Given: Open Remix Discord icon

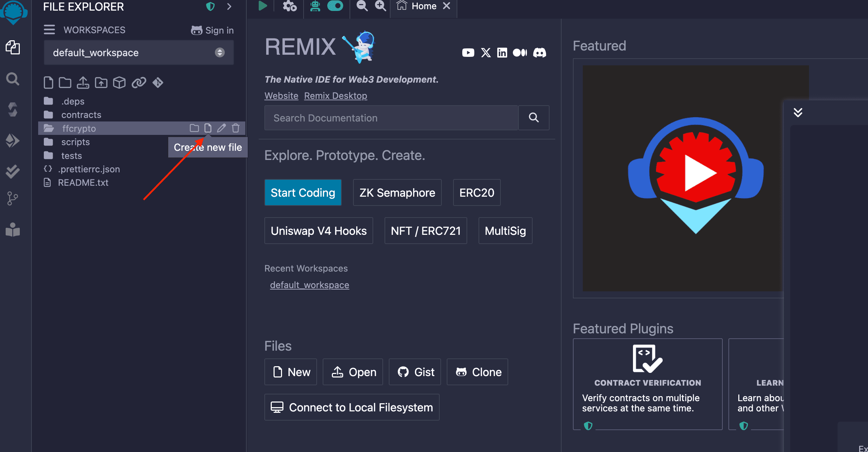Looking at the screenshot, I should [x=540, y=53].
